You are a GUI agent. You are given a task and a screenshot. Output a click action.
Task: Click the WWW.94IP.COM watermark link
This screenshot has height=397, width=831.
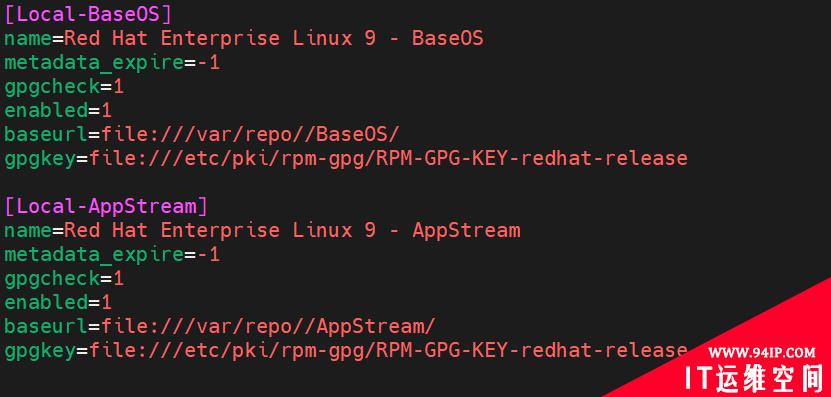pyautogui.click(x=762, y=352)
